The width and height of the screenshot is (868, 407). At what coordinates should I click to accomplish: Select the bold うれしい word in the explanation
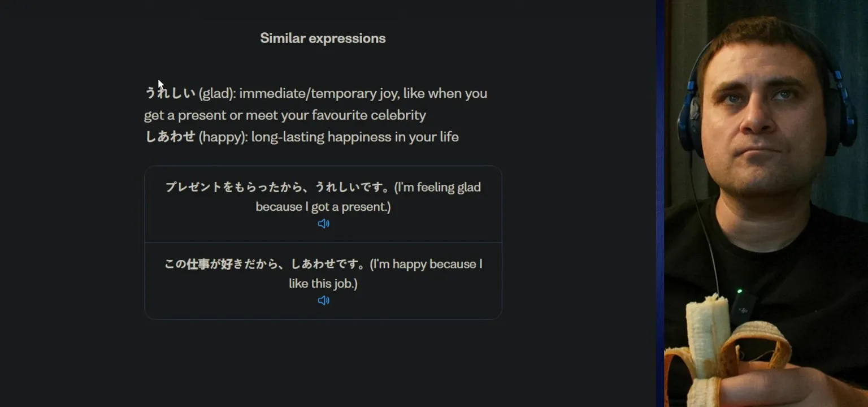pos(170,93)
